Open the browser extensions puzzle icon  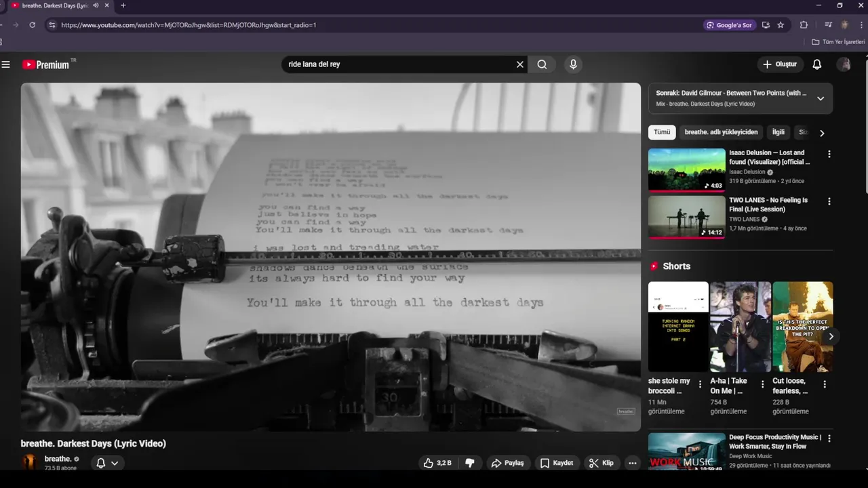coord(804,25)
